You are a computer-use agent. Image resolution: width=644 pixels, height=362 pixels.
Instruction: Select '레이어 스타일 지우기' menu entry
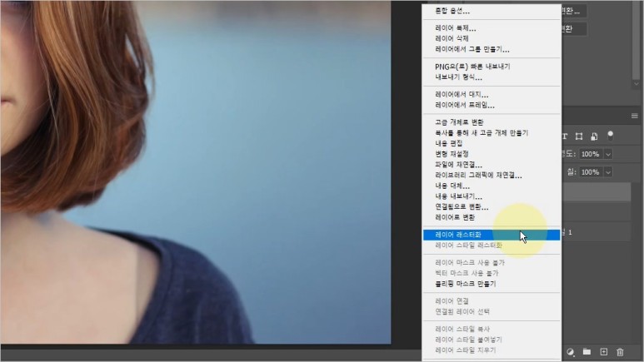[466, 350]
